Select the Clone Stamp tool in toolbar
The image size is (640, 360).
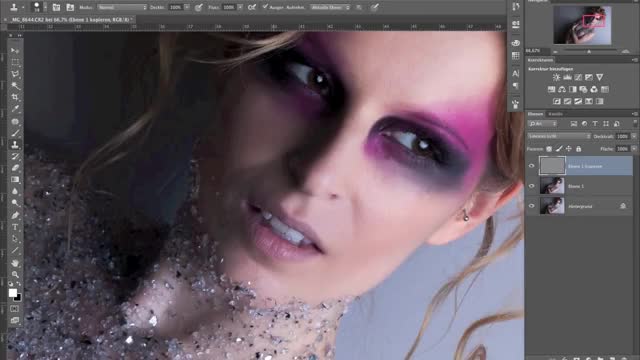point(15,144)
